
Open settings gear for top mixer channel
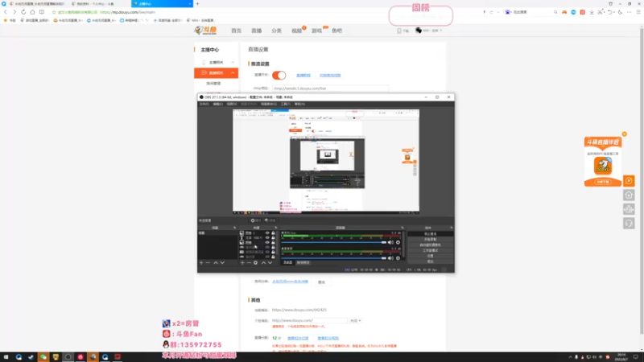click(x=398, y=243)
